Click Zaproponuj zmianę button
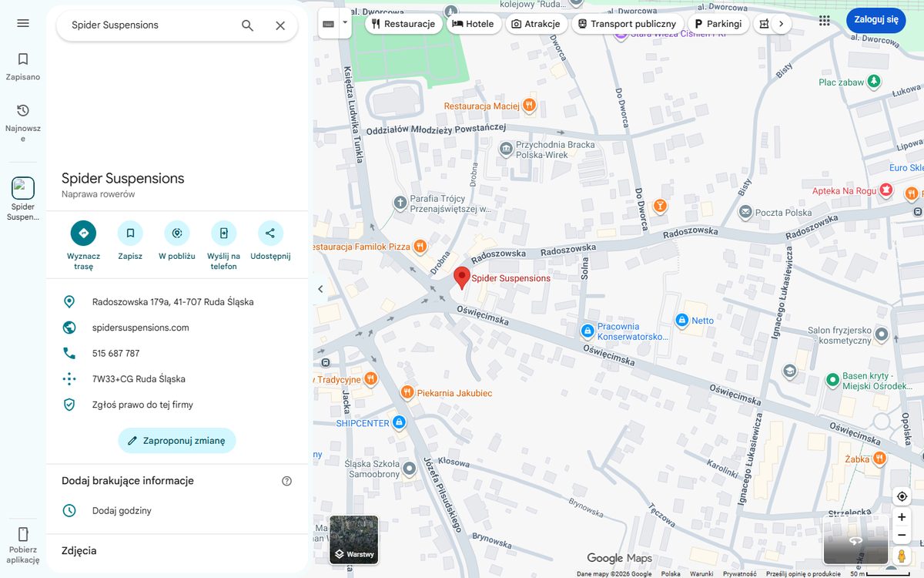Image resolution: width=924 pixels, height=578 pixels. [177, 441]
